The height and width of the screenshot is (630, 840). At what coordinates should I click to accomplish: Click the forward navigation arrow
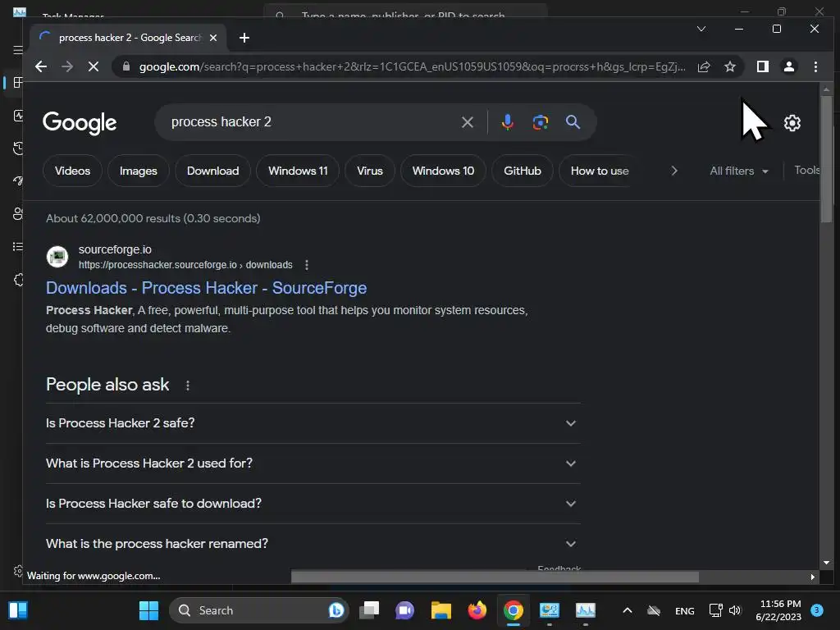coord(67,66)
